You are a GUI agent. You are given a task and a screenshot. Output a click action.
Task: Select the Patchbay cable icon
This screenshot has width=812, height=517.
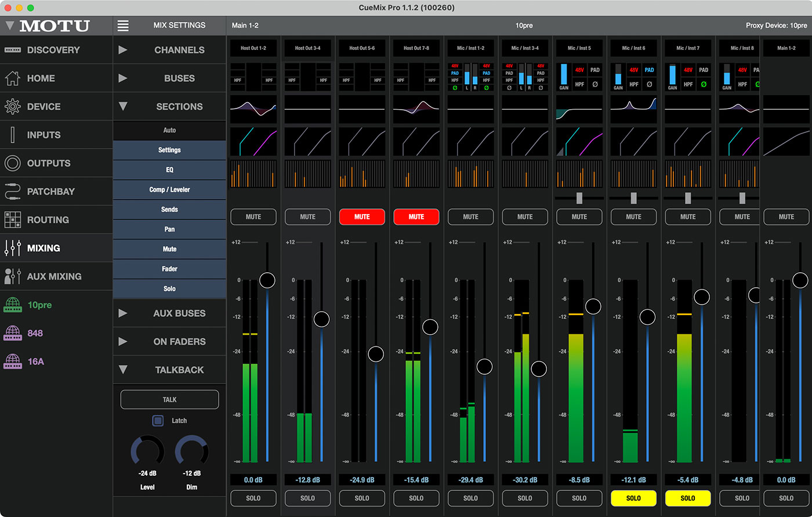click(13, 191)
